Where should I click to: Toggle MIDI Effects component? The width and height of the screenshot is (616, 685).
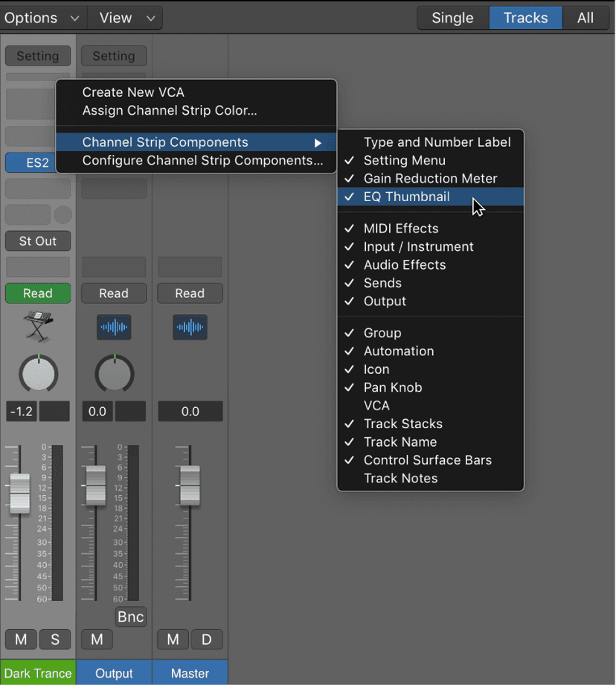click(431, 229)
